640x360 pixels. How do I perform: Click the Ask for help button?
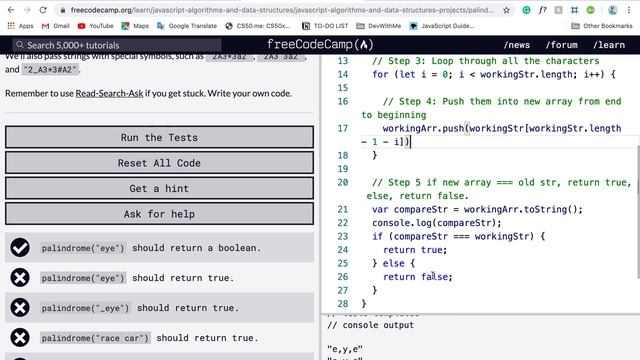point(159,214)
